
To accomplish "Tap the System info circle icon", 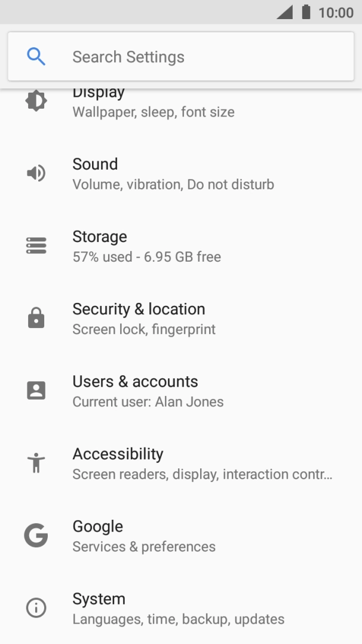I will tap(36, 608).
